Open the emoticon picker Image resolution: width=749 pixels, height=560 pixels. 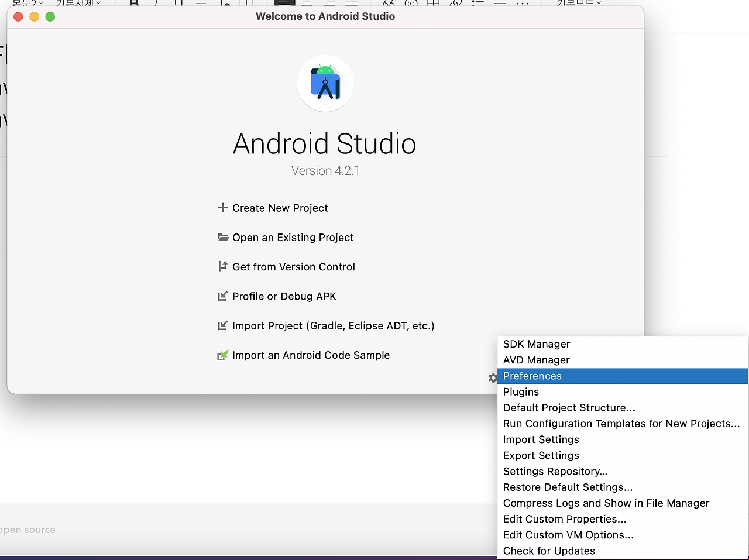[x=411, y=3]
